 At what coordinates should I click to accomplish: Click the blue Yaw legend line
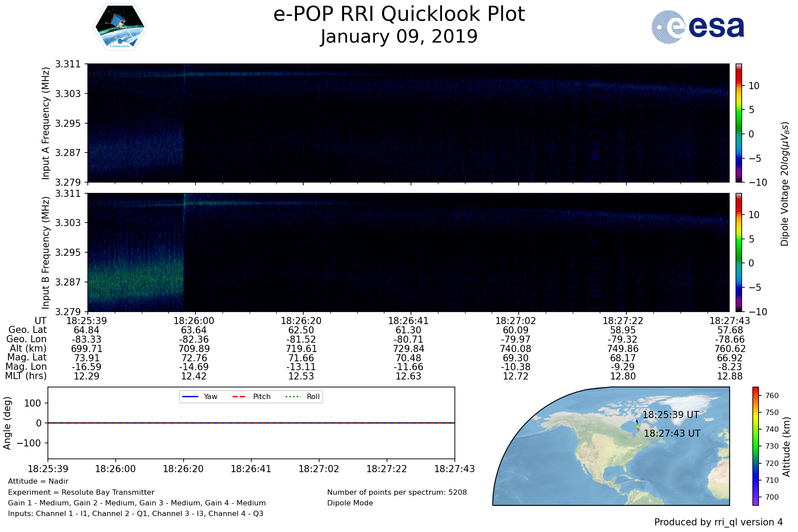click(190, 396)
